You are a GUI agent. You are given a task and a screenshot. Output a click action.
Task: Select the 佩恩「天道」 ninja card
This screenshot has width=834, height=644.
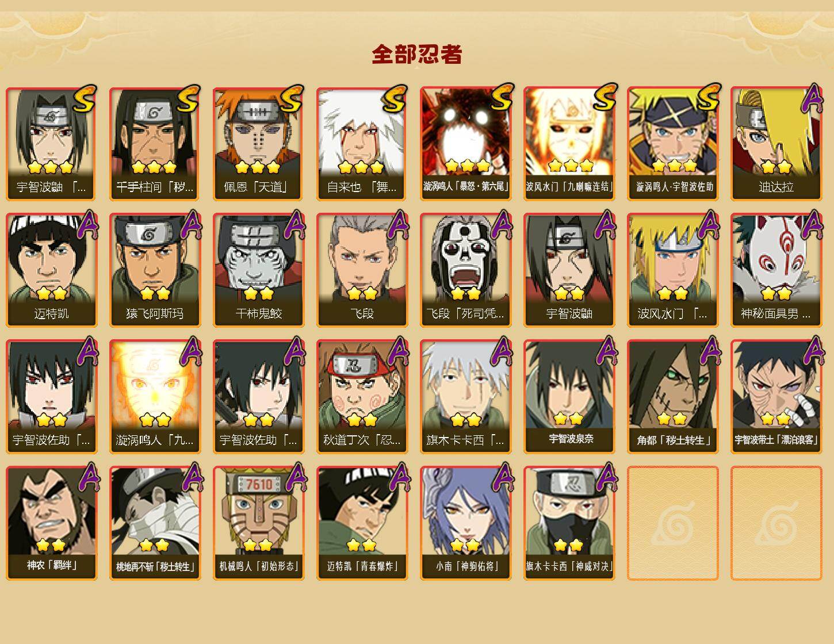tap(258, 144)
